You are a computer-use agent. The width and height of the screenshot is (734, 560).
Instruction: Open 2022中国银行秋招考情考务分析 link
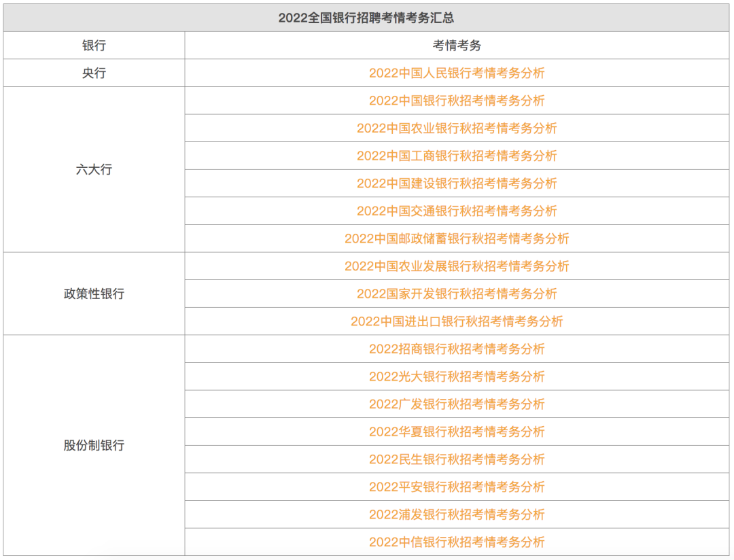pos(457,101)
